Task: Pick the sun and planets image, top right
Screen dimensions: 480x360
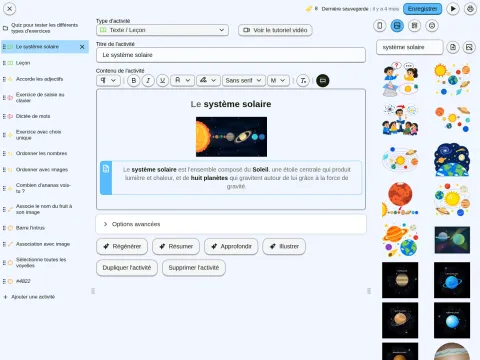Action: (x=452, y=79)
